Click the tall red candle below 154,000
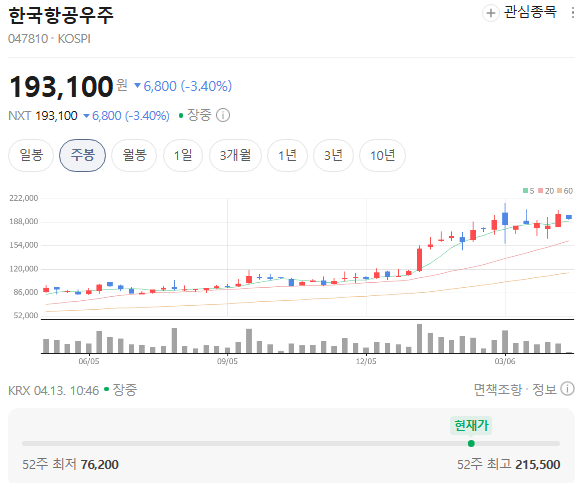 pyautogui.click(x=419, y=259)
